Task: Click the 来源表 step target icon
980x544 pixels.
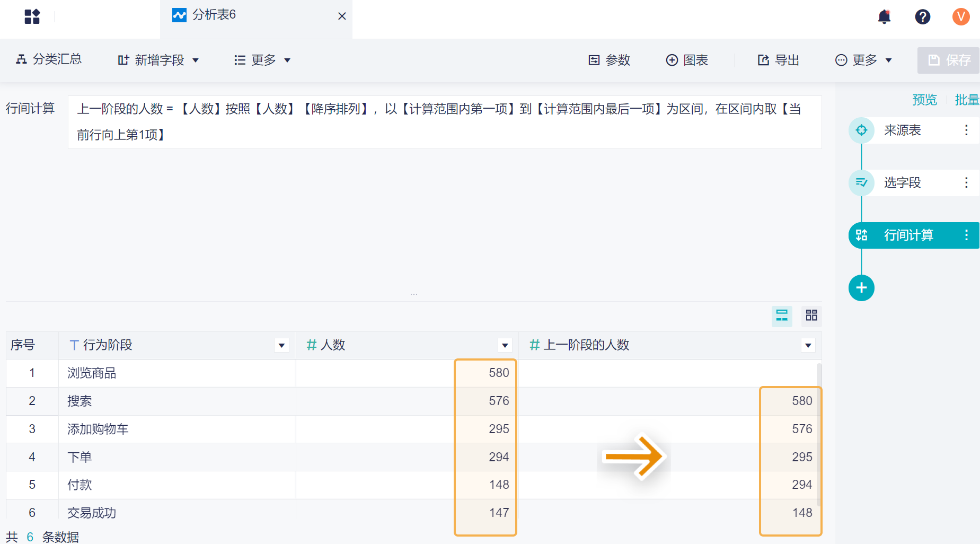Action: [x=861, y=130]
